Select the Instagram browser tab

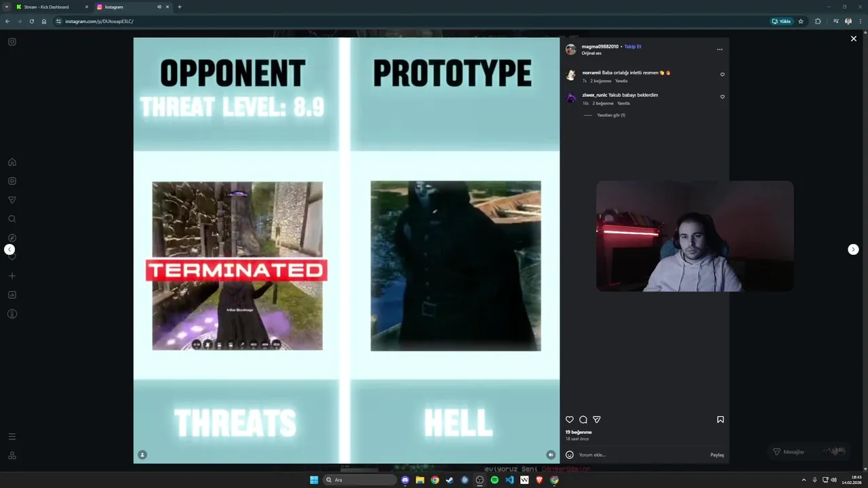tap(133, 7)
